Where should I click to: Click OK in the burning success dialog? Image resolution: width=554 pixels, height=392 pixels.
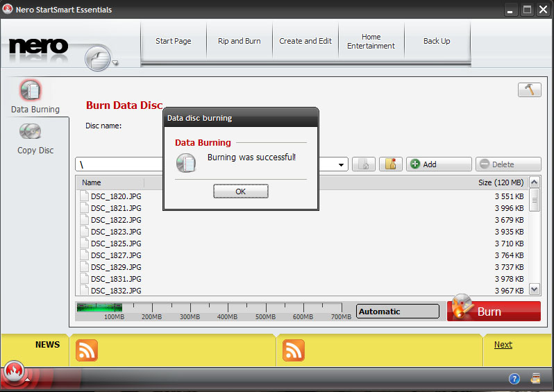[241, 191]
